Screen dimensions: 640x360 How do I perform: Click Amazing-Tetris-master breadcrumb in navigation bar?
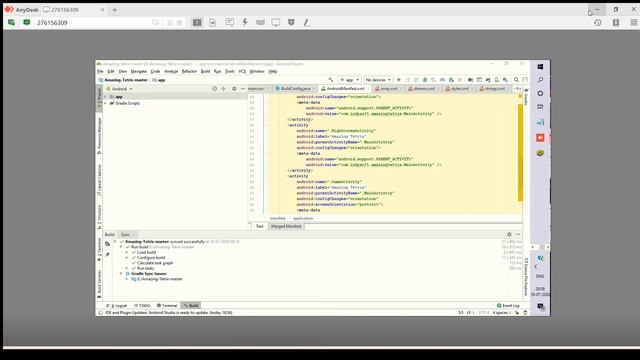tap(123, 80)
